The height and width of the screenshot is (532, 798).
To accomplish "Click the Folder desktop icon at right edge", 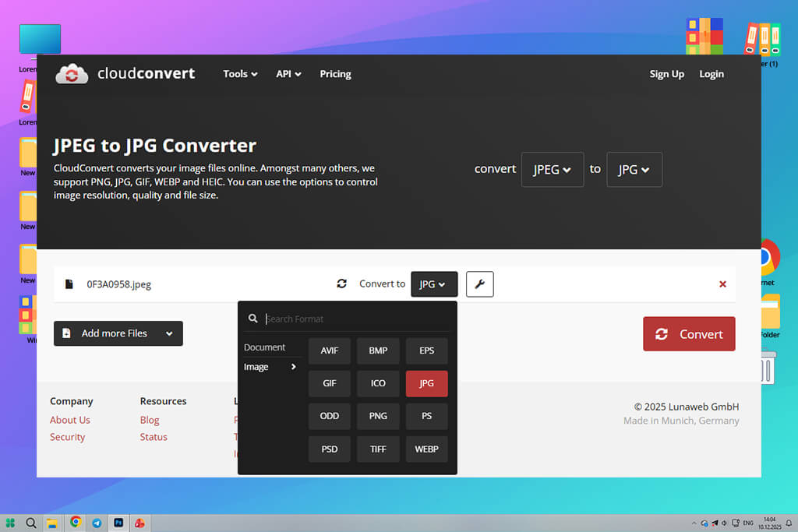I will [x=771, y=312].
